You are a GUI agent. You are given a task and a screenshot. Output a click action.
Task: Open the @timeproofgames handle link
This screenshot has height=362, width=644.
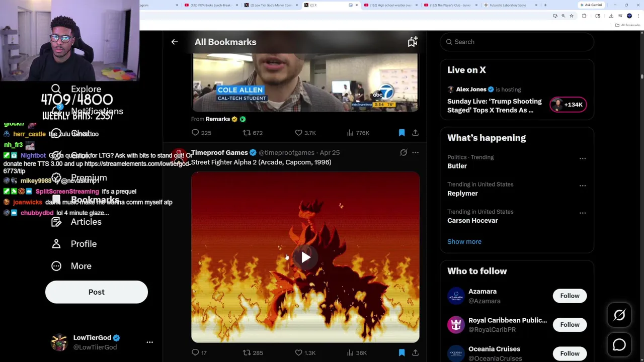(286, 152)
